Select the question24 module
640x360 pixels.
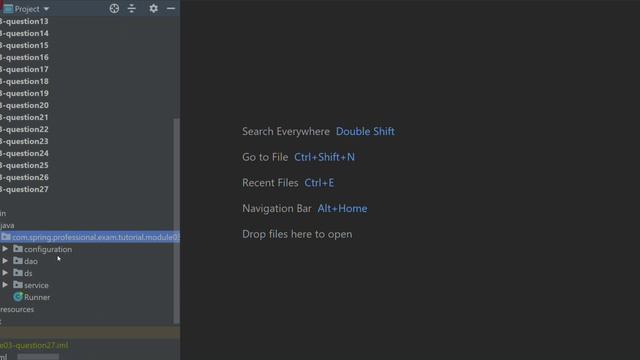(24, 153)
